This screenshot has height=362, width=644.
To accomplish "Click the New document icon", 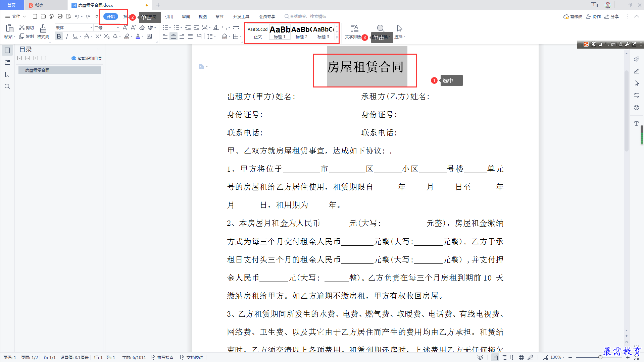I will 35,16.
